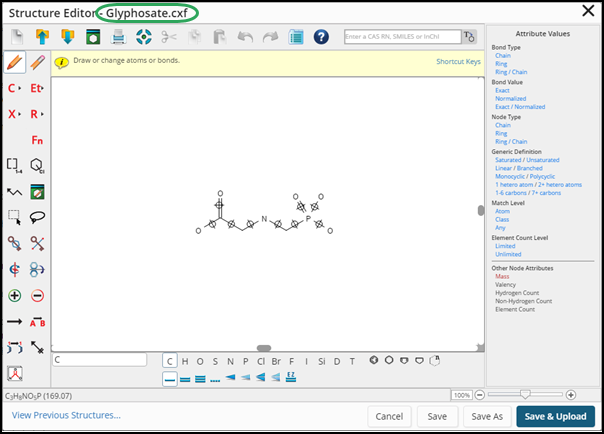
Task: Choose nitrogen N in element bar
Action: (x=230, y=361)
